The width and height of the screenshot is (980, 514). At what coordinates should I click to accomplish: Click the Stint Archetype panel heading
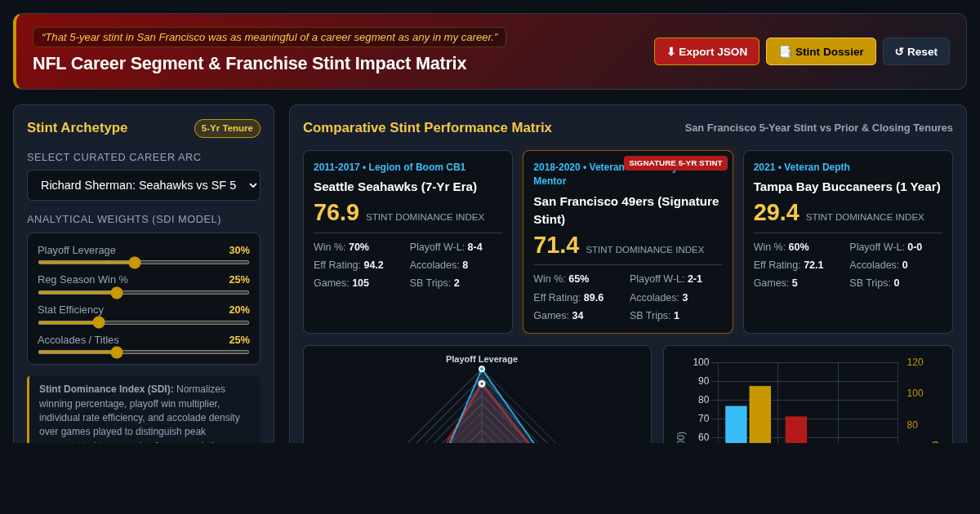78,128
